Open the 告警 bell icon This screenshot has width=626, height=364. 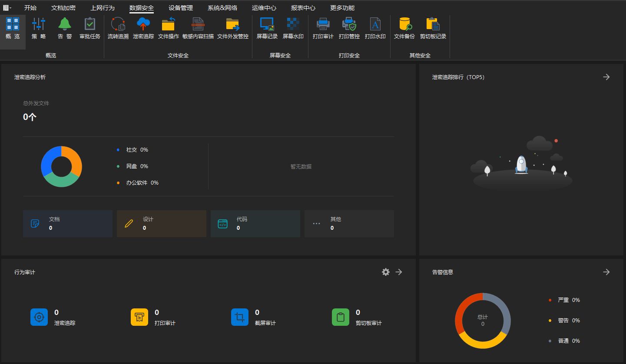pos(65,29)
